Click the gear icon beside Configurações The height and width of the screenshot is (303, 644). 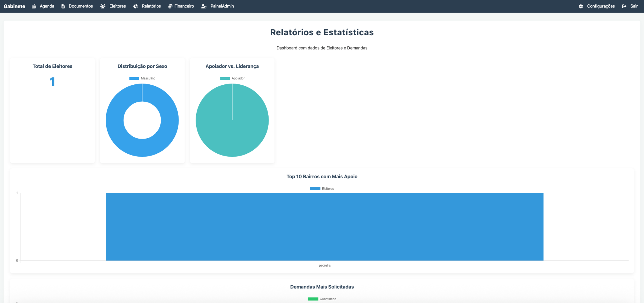pos(581,6)
